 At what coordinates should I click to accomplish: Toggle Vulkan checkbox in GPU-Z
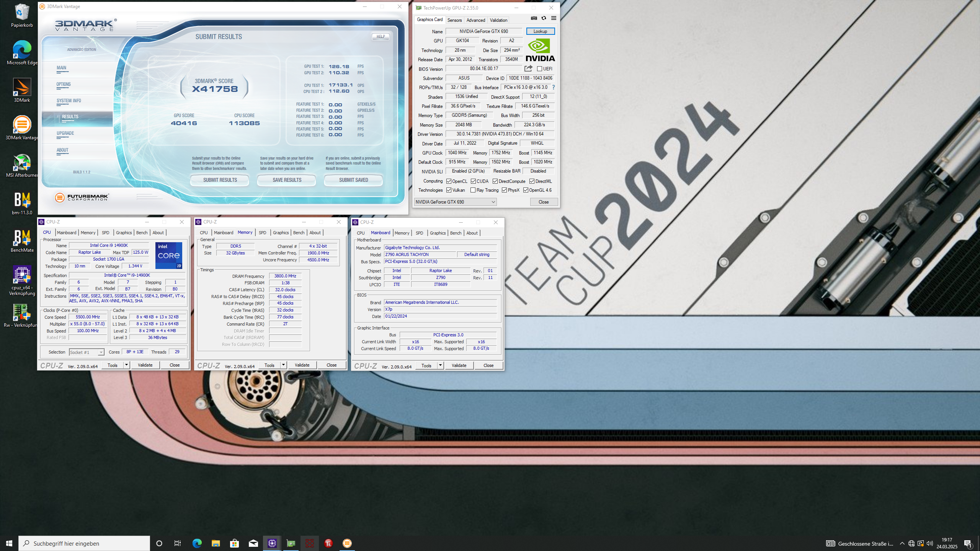pos(449,190)
